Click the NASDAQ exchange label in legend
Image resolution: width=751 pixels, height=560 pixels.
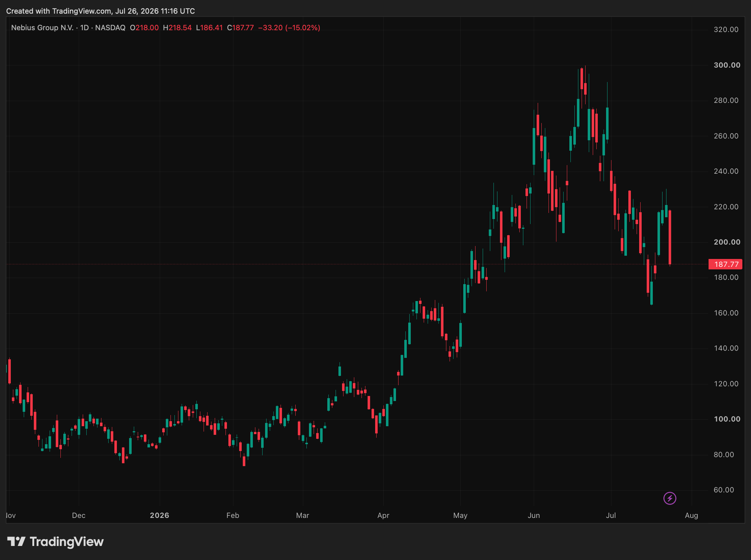(x=110, y=28)
